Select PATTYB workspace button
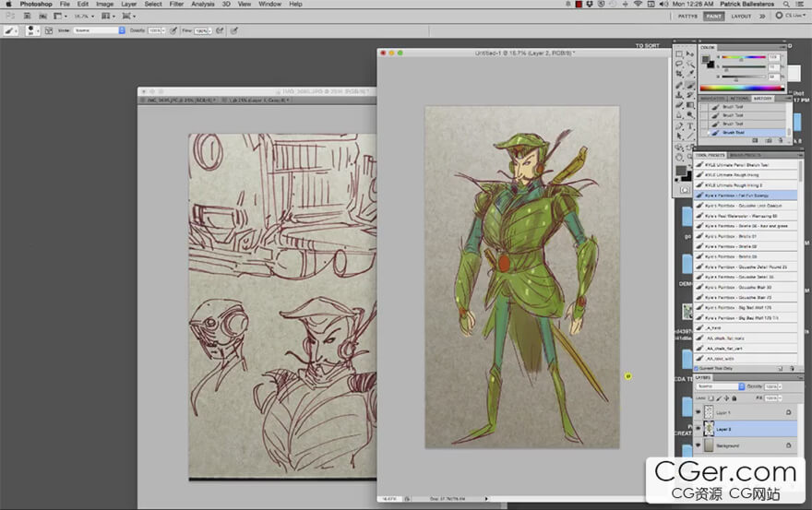Screen dimensions: 812x510 (687, 16)
